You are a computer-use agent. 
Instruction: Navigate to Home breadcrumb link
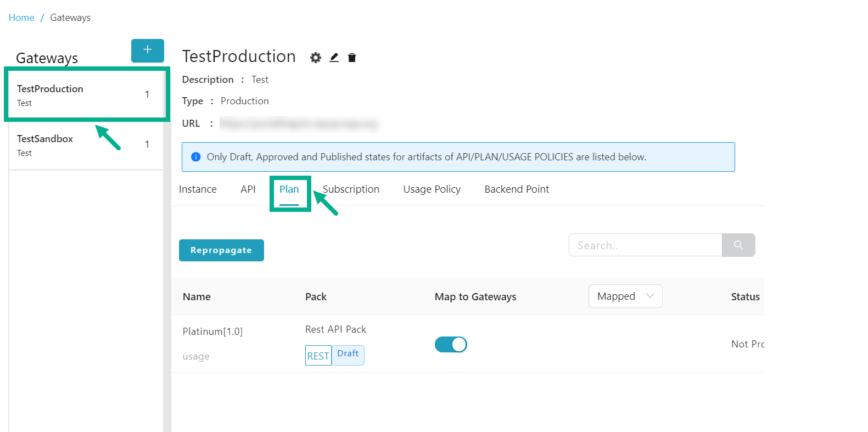coord(21,18)
